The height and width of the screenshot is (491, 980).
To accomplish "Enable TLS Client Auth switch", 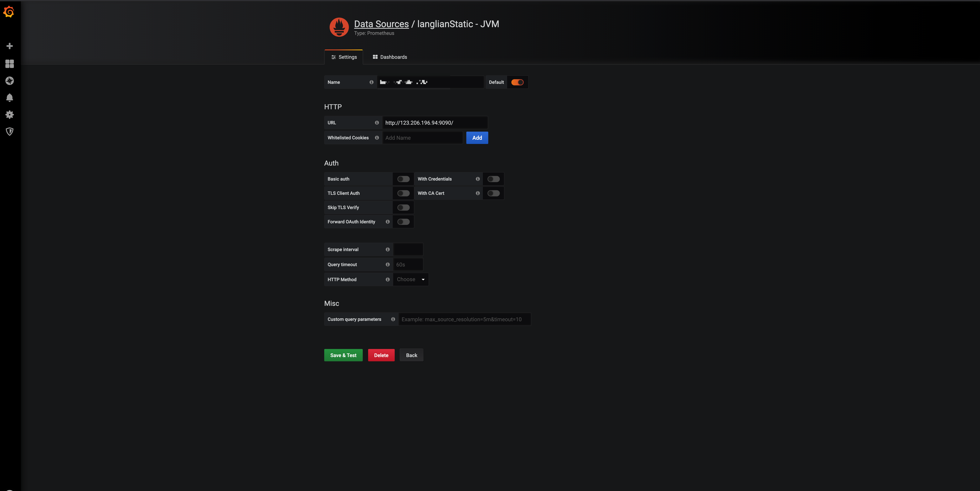I will (x=403, y=193).
